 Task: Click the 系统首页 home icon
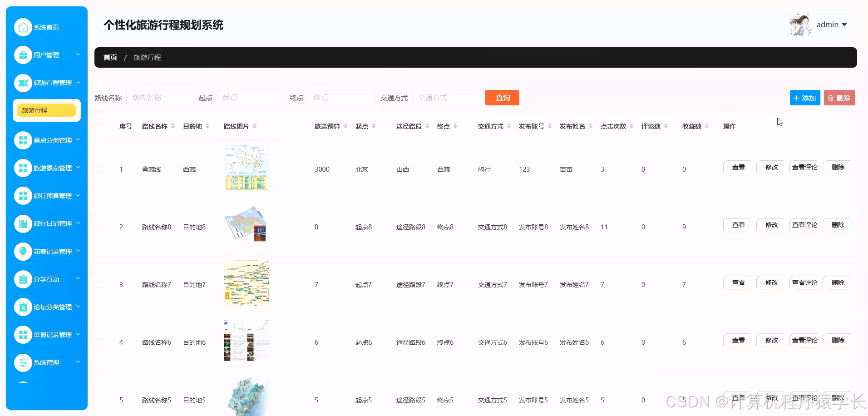coord(23,27)
